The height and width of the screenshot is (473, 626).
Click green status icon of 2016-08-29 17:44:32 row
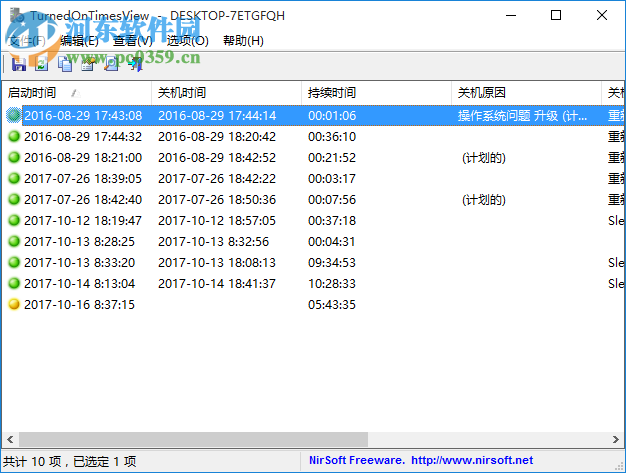point(14,137)
